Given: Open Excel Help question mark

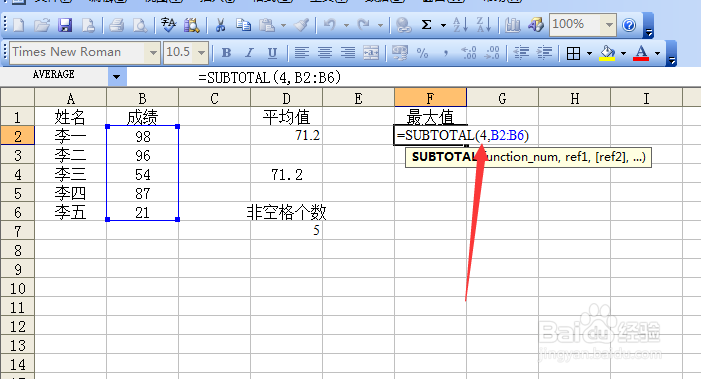Looking at the screenshot, I should pyautogui.click(x=629, y=25).
